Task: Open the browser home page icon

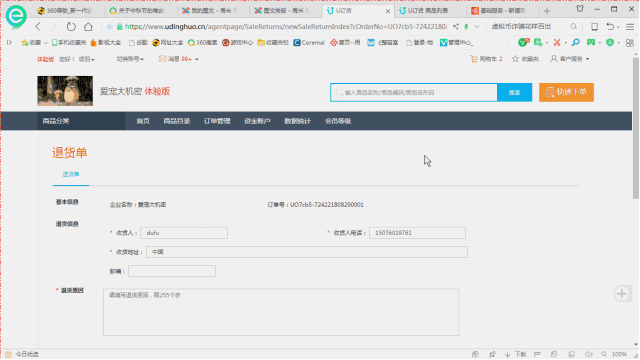Action: [88, 27]
